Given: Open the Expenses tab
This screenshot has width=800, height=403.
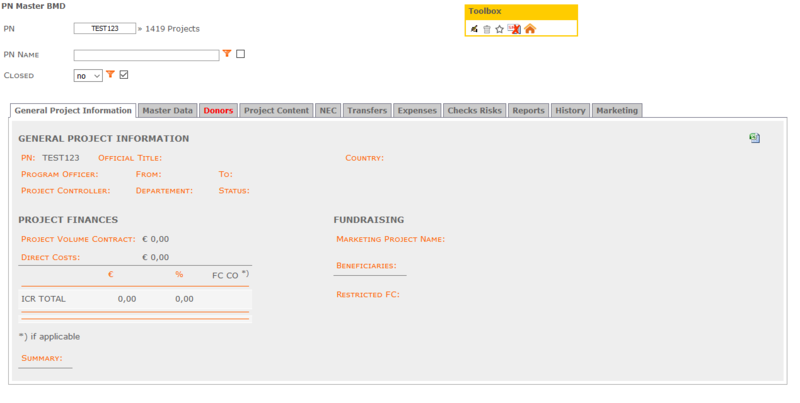Looking at the screenshot, I should coord(417,110).
